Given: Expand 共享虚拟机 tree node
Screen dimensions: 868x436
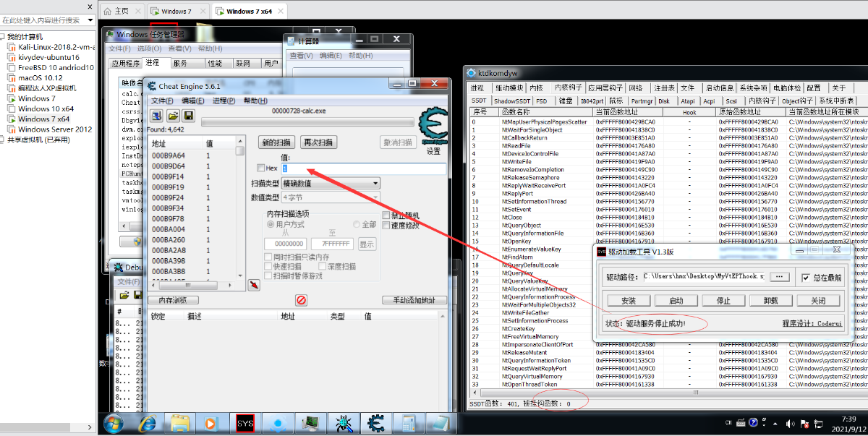Looking at the screenshot, I should [x=3, y=140].
